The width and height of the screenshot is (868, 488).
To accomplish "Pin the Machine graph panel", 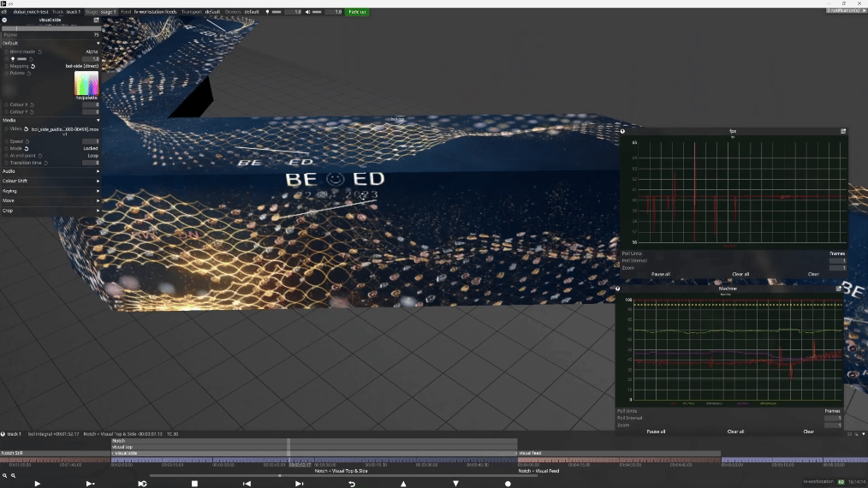I will point(839,289).
